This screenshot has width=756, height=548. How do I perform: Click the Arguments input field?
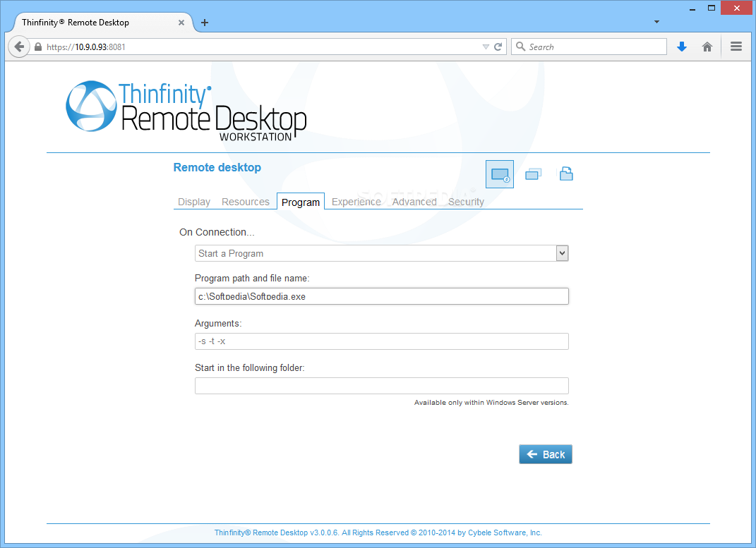point(381,341)
